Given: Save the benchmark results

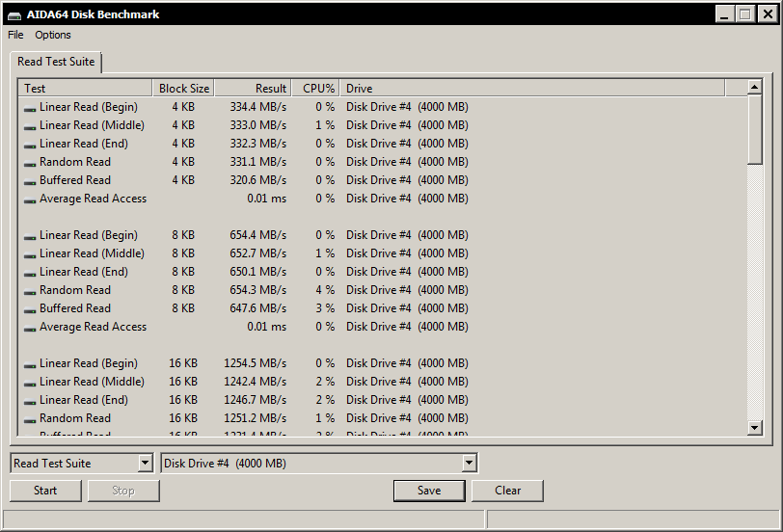Looking at the screenshot, I should tap(429, 491).
